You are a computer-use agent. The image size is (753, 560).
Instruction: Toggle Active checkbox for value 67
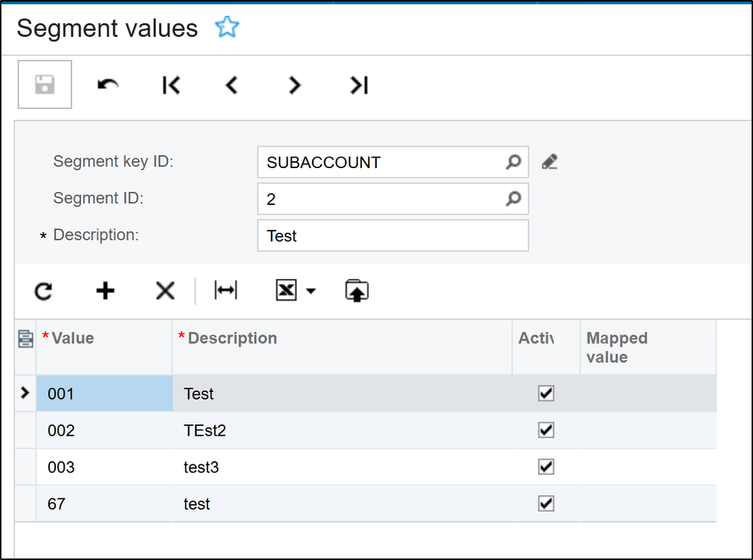tap(546, 503)
